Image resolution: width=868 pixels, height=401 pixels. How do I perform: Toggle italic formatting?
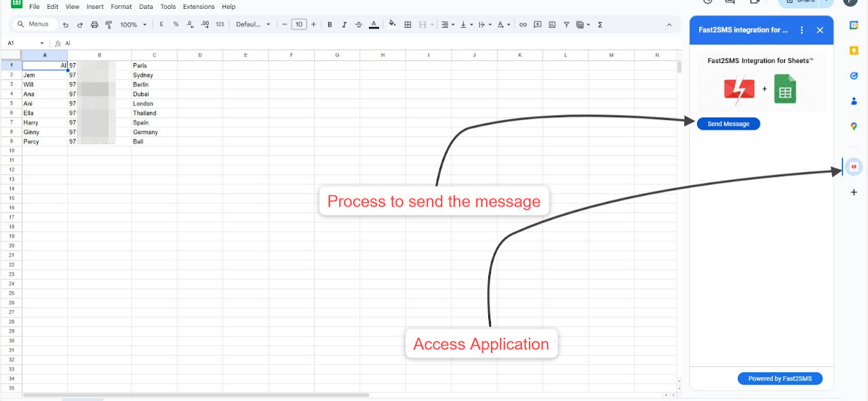pyautogui.click(x=344, y=24)
